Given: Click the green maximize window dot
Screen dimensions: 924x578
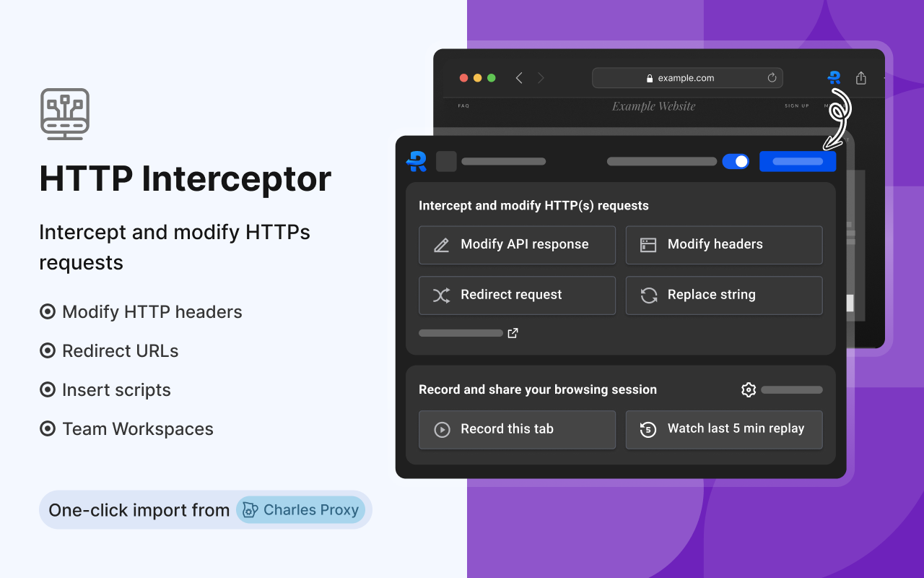Looking at the screenshot, I should click(492, 78).
